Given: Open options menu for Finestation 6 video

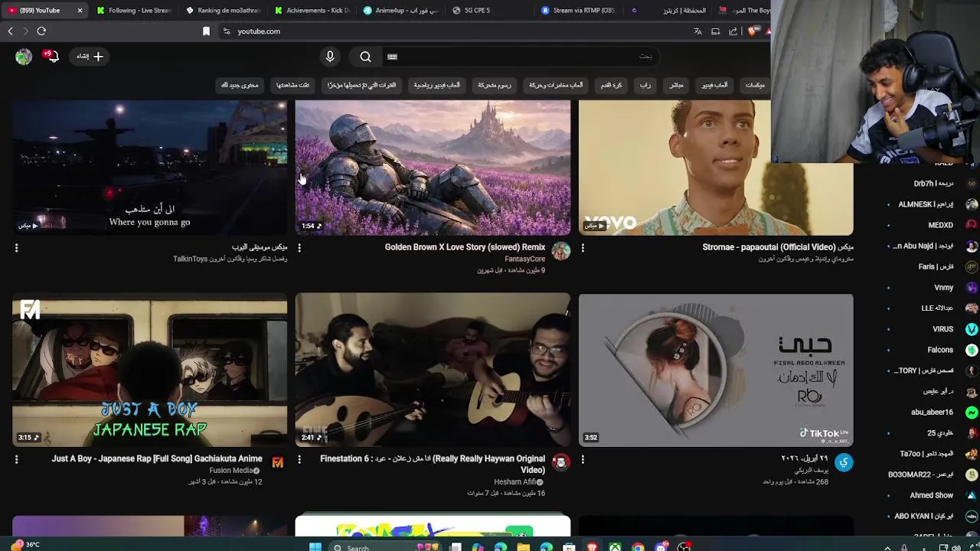Looking at the screenshot, I should (x=299, y=459).
